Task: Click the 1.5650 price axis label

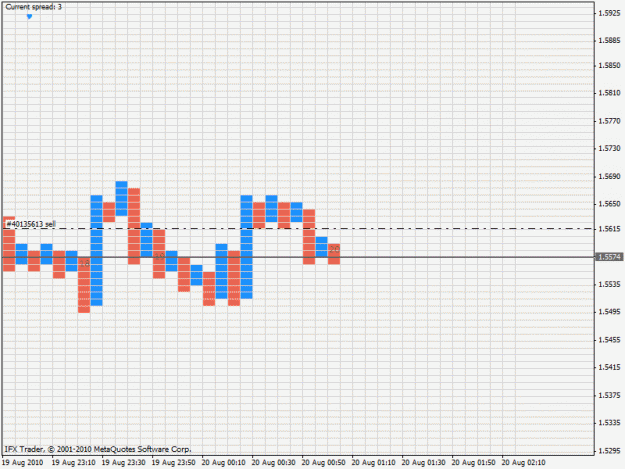Action: (x=609, y=204)
